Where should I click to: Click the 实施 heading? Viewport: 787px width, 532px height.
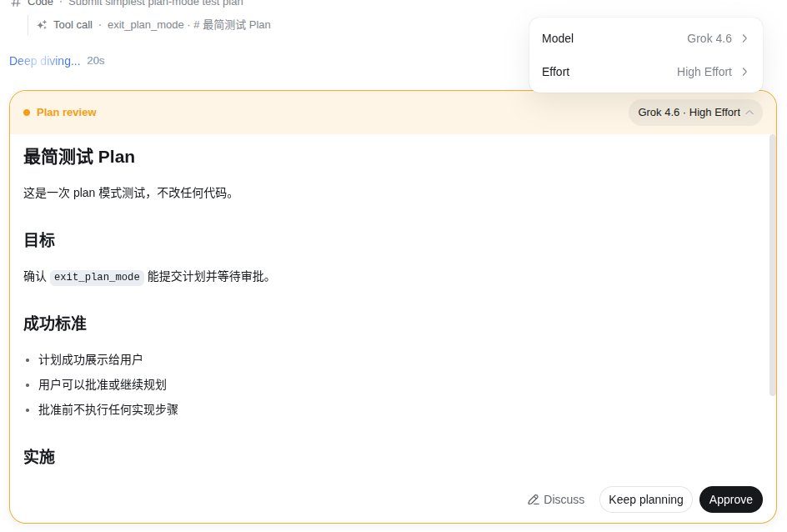pyautogui.click(x=39, y=457)
